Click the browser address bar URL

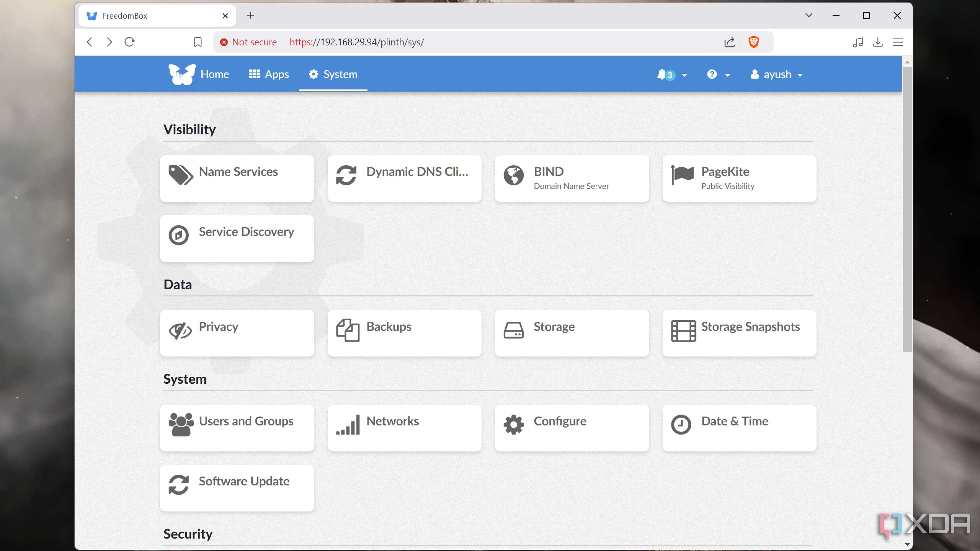(x=357, y=42)
